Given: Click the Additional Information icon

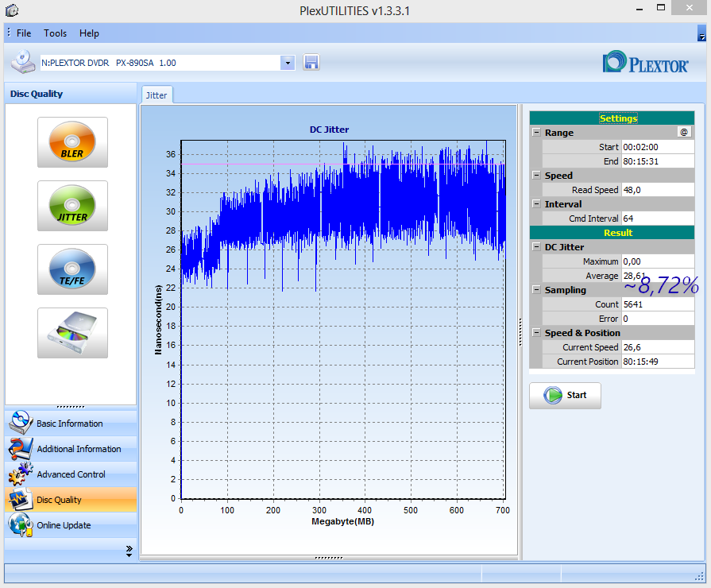Looking at the screenshot, I should (x=21, y=448).
